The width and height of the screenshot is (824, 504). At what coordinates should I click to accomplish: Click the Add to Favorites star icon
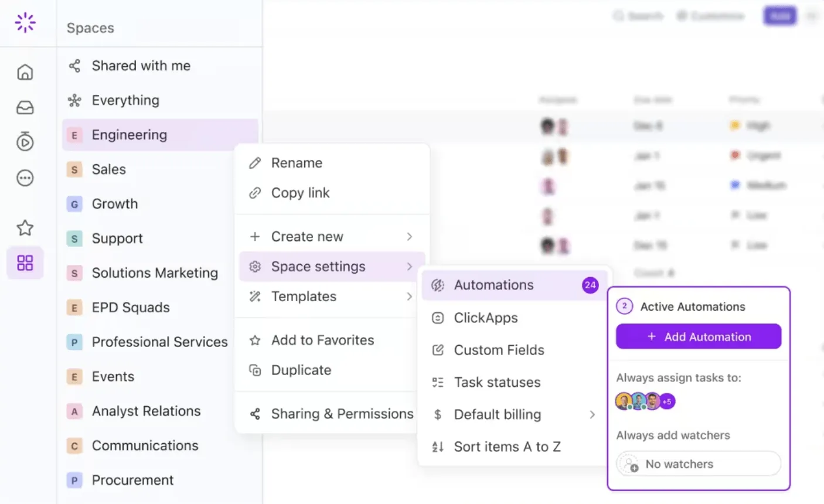255,340
